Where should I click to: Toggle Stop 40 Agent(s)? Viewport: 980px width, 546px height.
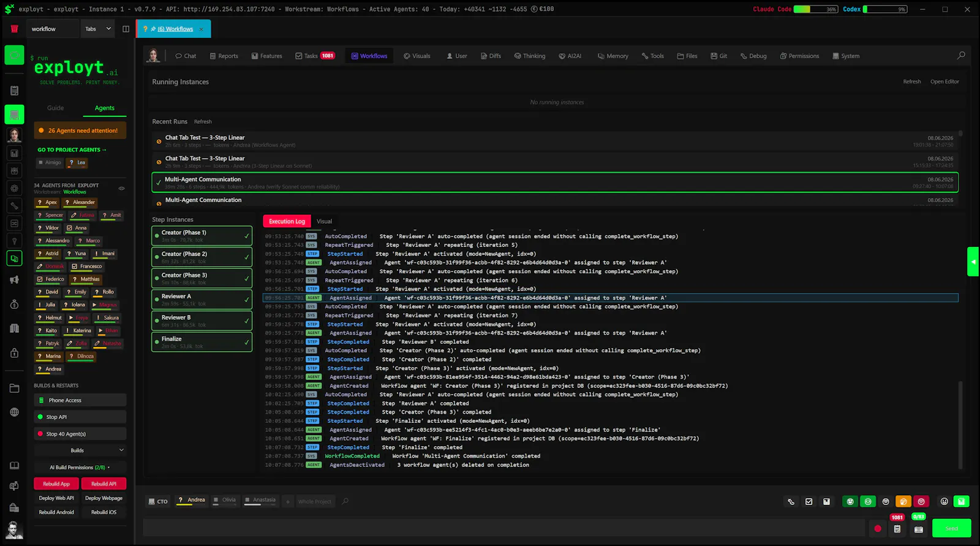point(80,434)
